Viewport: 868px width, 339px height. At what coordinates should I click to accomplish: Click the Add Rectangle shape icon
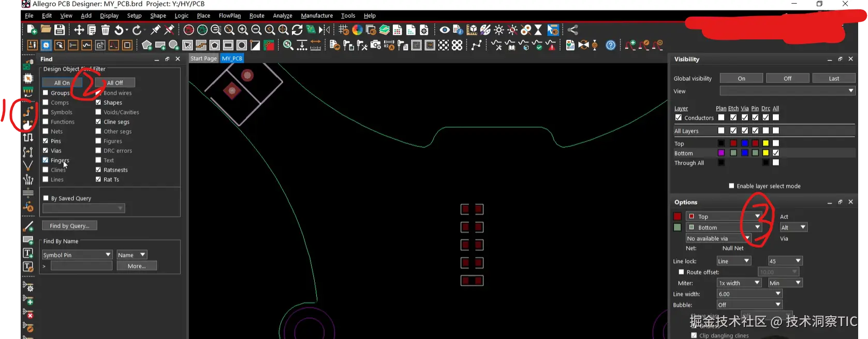point(160,45)
